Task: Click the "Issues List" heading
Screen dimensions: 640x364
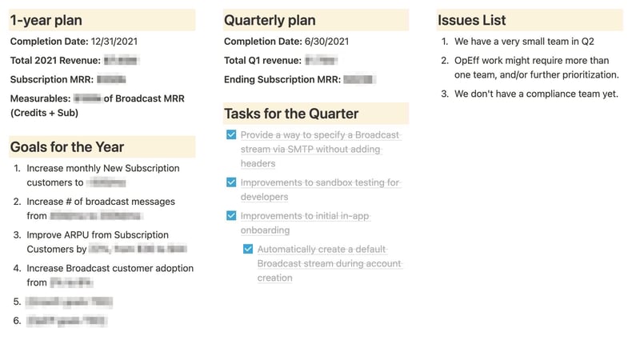Action: (472, 20)
